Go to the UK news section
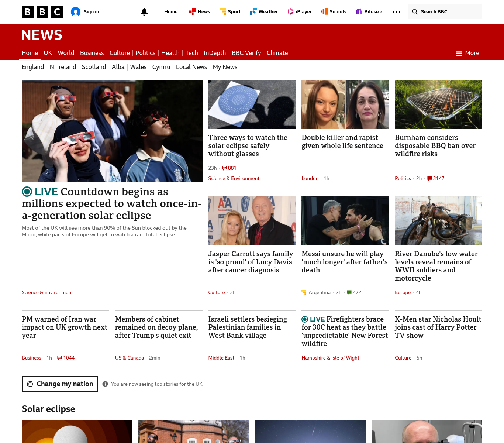Screen dimensions: 504x443 48,53
